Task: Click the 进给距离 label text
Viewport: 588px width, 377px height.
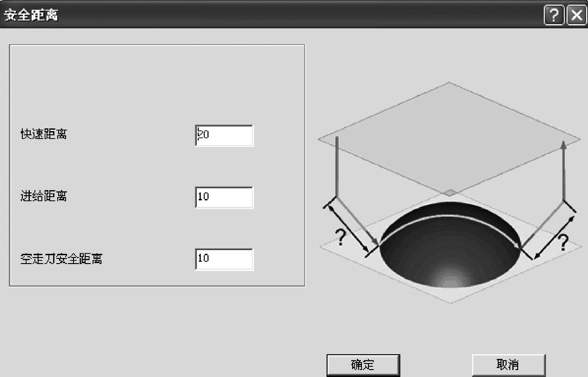Action: click(x=44, y=197)
